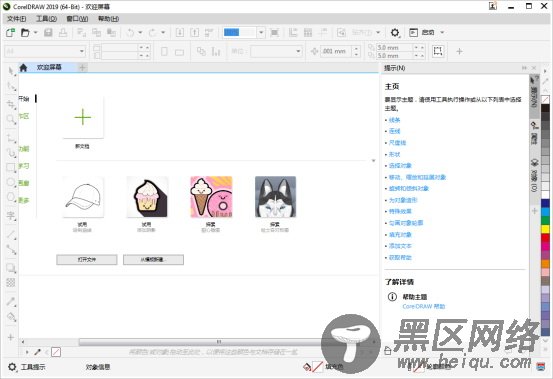Click the info icon beside 帮助主题
Viewport: 553px width, 379px height.
tap(392, 297)
